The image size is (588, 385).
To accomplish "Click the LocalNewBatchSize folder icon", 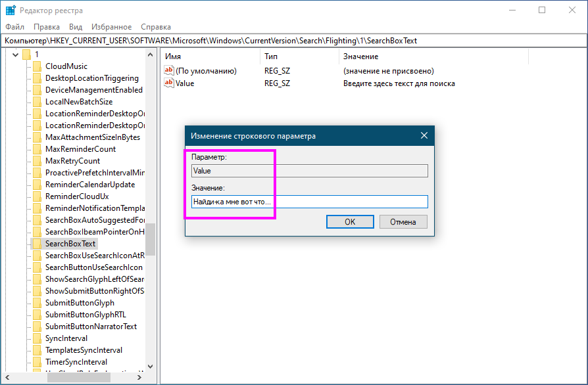I will pyautogui.click(x=37, y=102).
